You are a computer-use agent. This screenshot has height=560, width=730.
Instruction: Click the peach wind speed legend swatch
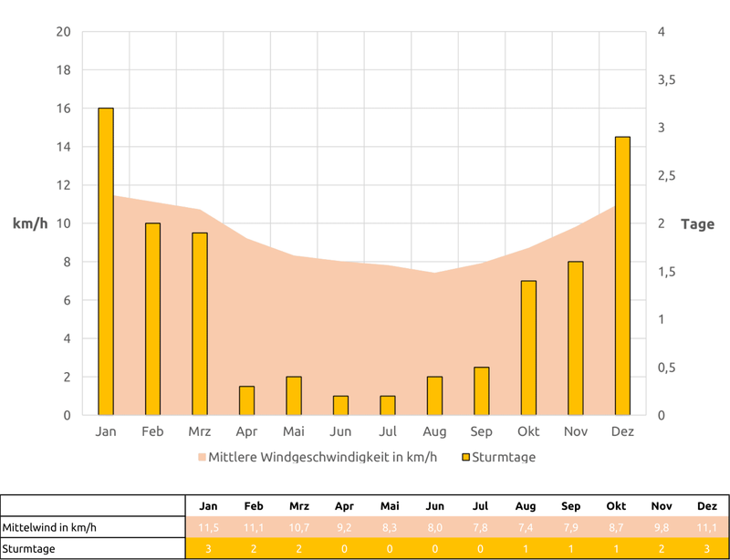pos(201,457)
